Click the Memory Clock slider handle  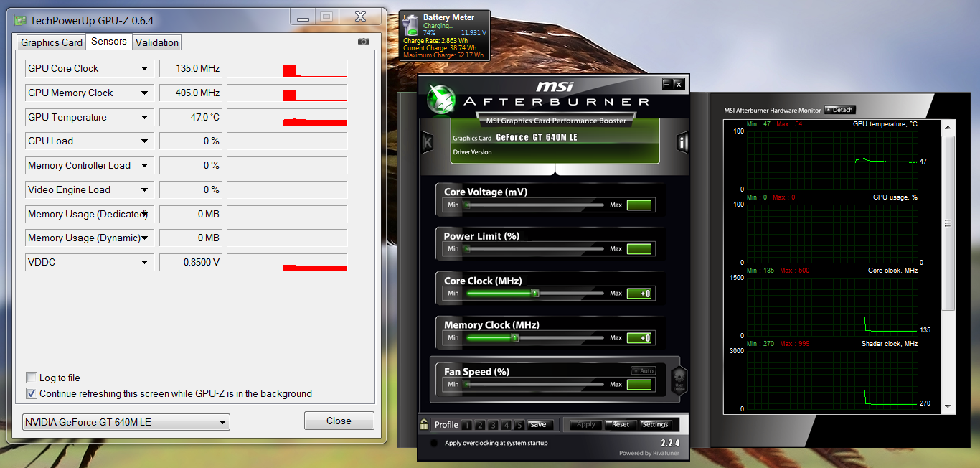pos(514,337)
